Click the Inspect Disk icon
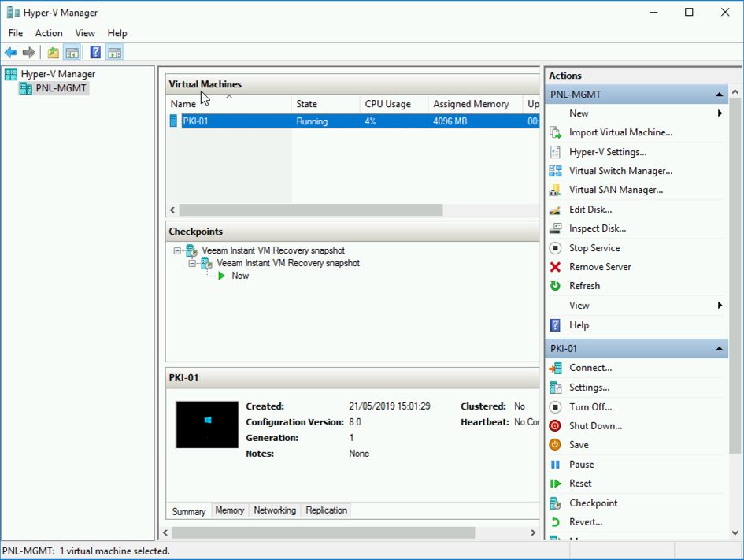 (x=555, y=228)
